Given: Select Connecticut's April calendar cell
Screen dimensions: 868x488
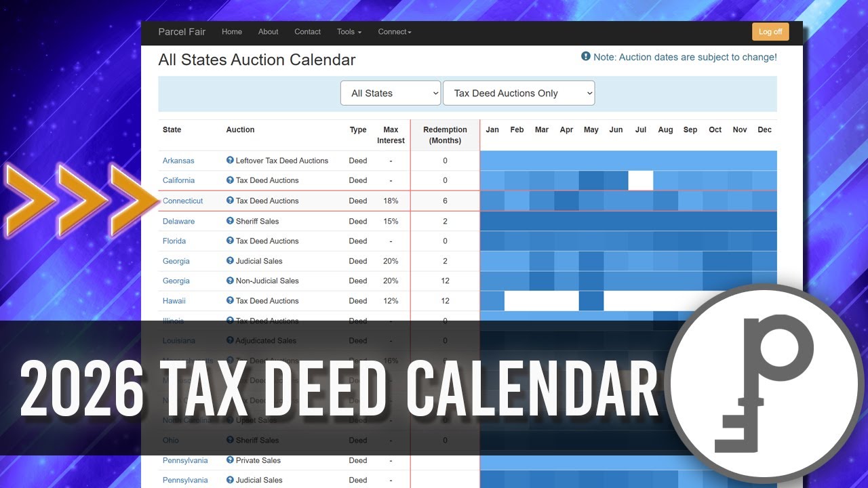Looking at the screenshot, I should pyautogui.click(x=566, y=201).
